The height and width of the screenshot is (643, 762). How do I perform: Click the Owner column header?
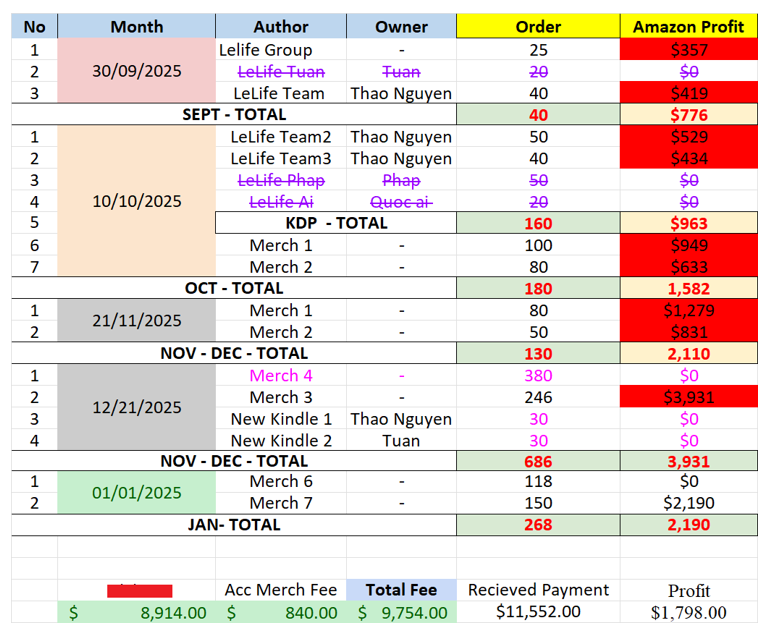pyautogui.click(x=401, y=27)
